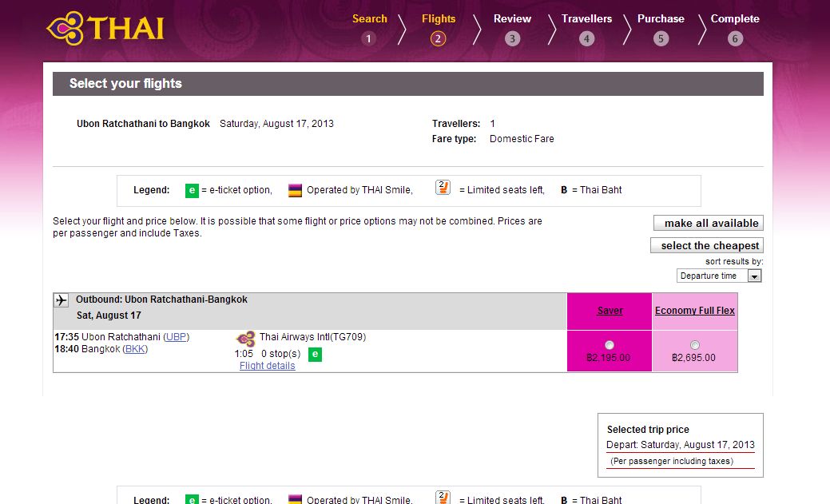Click the Ubon Ratchathani to Bangkok route title

tap(144, 124)
